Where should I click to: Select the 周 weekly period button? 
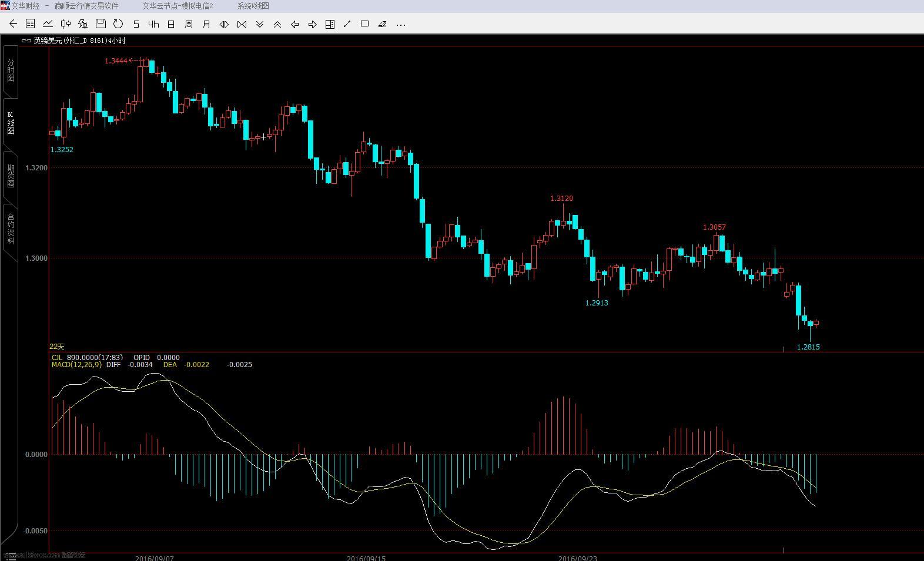(x=189, y=24)
